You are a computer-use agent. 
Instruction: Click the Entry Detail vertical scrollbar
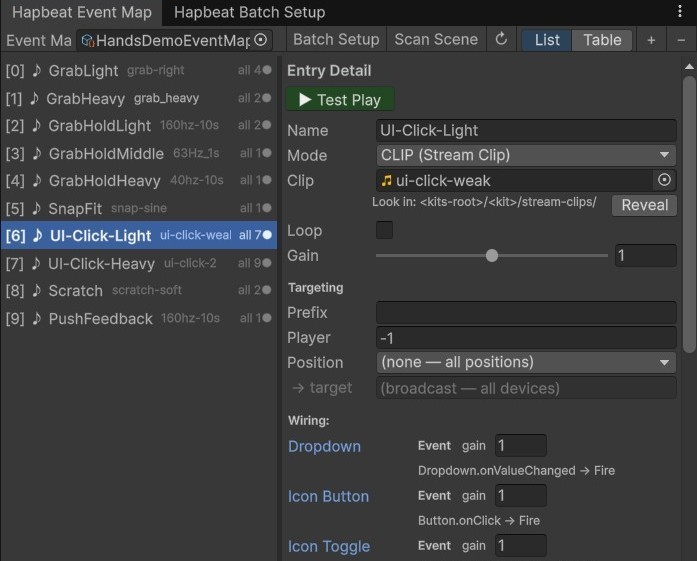(x=689, y=215)
